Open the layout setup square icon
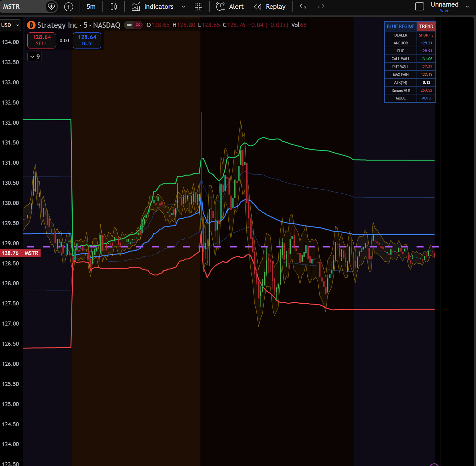This screenshot has height=466, width=476. (x=420, y=7)
